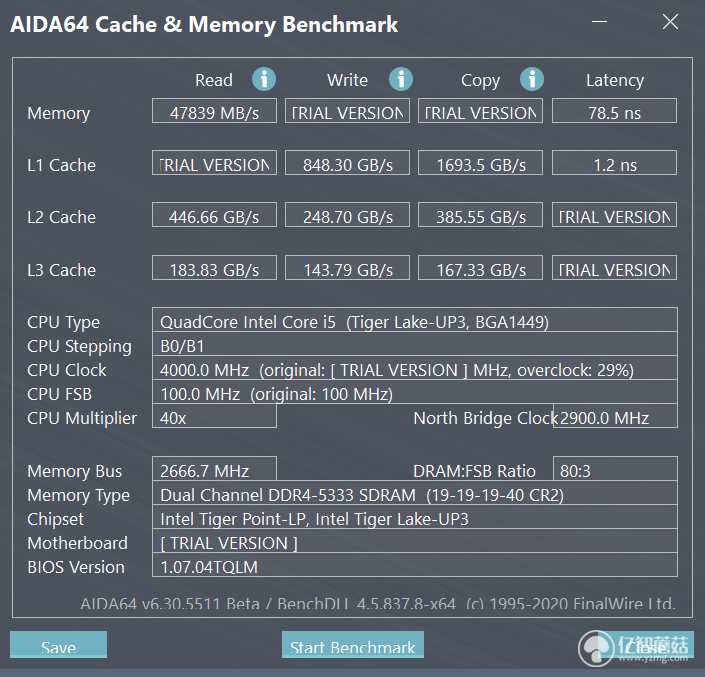Click the L1 Cache Copy value 1693.5 GB/s
The height and width of the screenshot is (677, 705).
pyautogui.click(x=480, y=163)
